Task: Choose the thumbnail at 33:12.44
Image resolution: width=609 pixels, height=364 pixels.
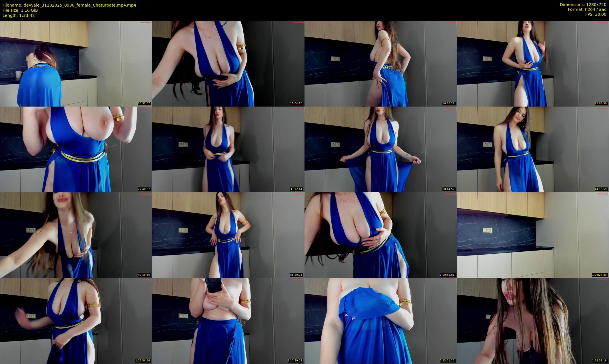Action: coord(228,149)
